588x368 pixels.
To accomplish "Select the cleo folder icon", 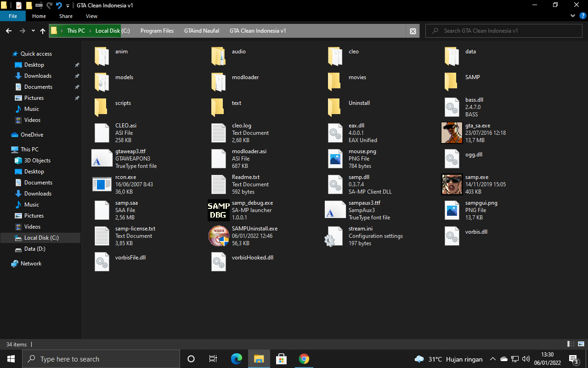I will point(335,56).
